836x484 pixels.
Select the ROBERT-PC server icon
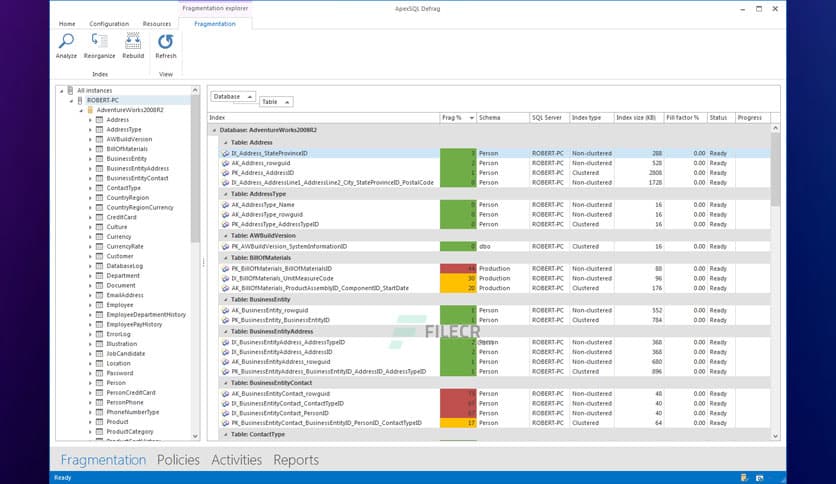[x=80, y=100]
